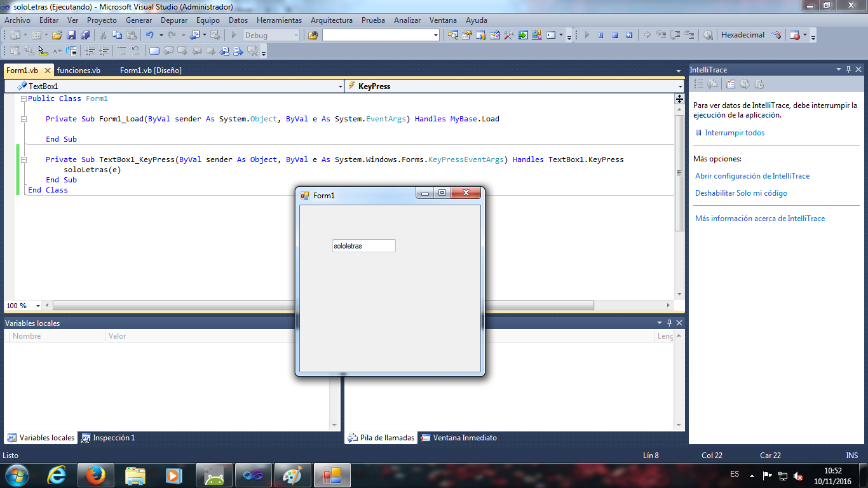
Task: Switch to the funciones.vb tab
Action: point(79,69)
